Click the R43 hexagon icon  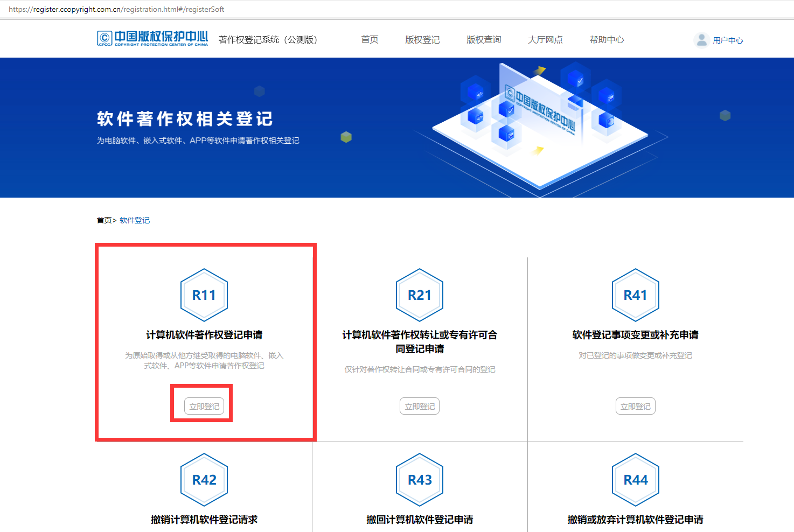click(420, 480)
